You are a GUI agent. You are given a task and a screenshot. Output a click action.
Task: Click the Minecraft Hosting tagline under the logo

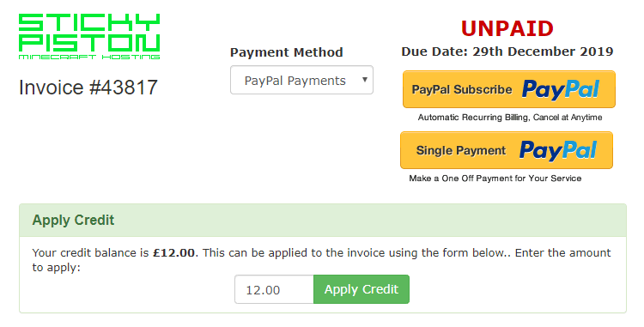tap(89, 57)
